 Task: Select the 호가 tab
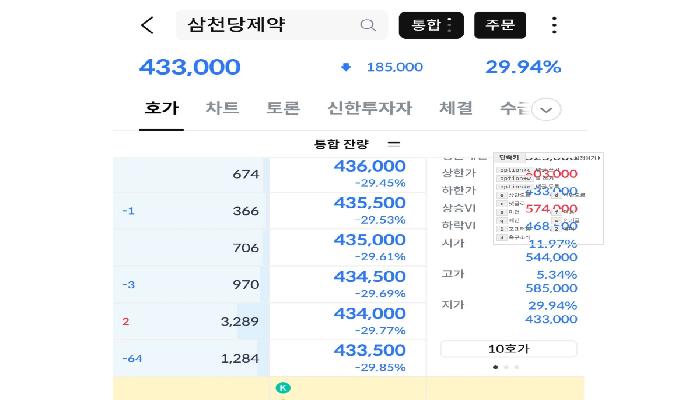click(x=161, y=108)
